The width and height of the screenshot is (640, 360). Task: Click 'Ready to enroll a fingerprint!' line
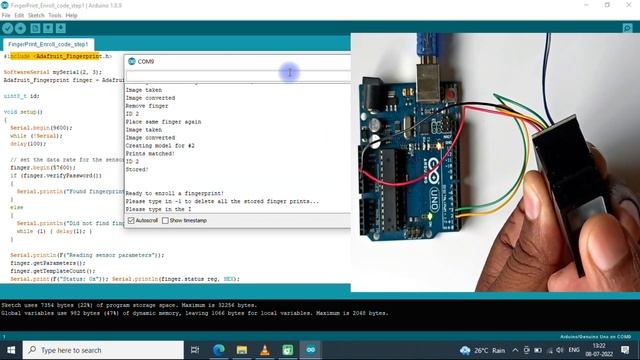click(175, 193)
